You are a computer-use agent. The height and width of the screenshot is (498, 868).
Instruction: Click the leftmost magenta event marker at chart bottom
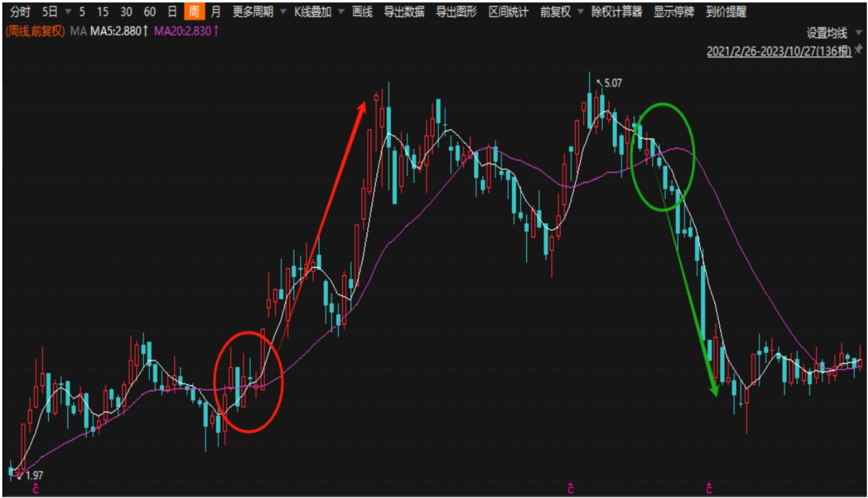[36, 488]
